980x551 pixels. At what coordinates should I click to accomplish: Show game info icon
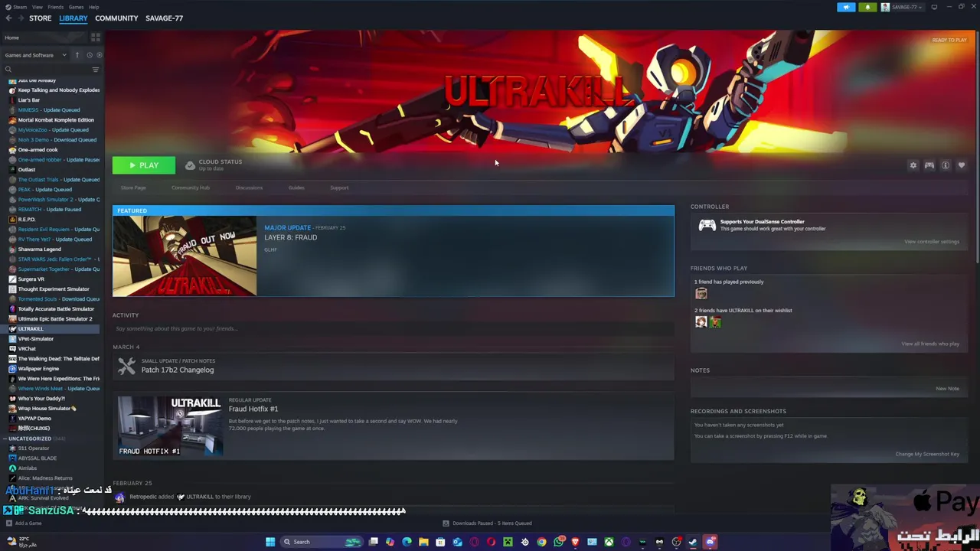(946, 165)
